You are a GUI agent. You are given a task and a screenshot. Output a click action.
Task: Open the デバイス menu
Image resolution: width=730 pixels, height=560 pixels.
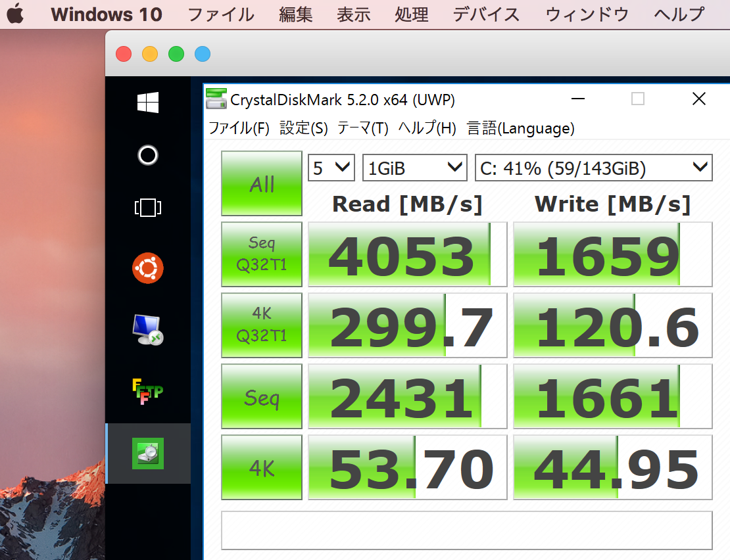(x=486, y=14)
